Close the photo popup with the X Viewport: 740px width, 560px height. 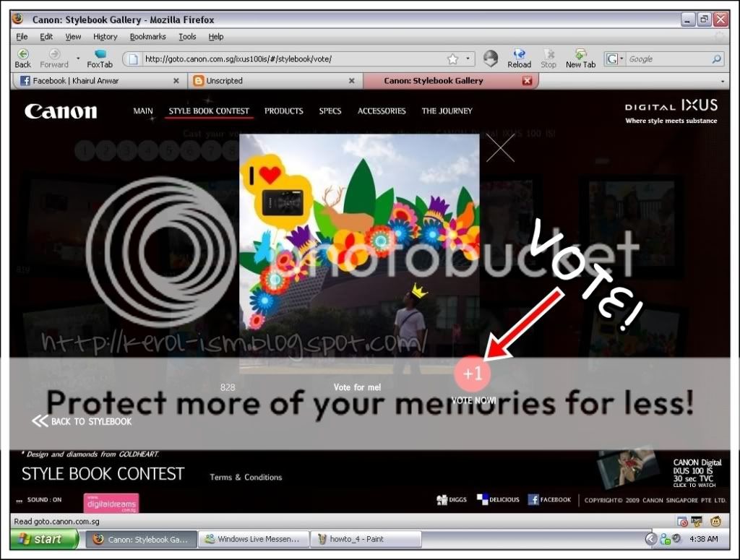(x=500, y=147)
